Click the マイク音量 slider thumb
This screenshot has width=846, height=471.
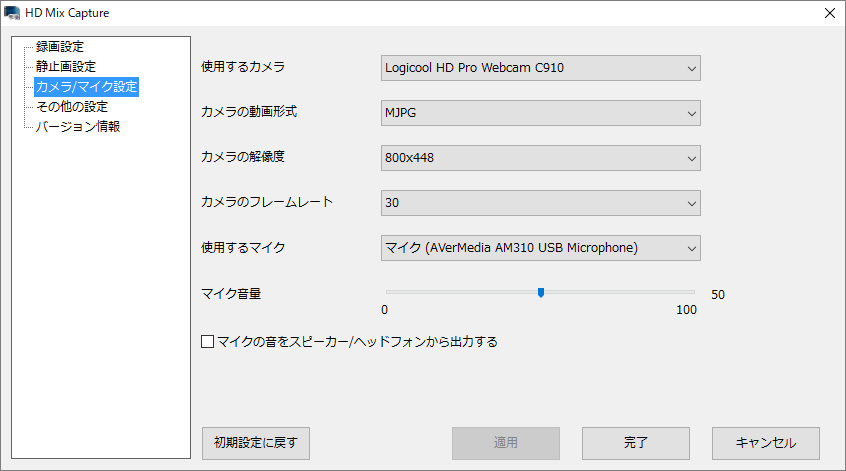tap(540, 292)
